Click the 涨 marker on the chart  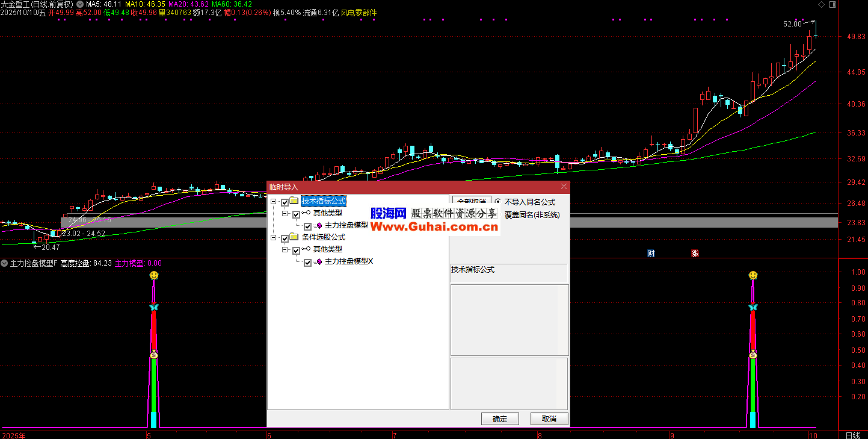(x=695, y=254)
